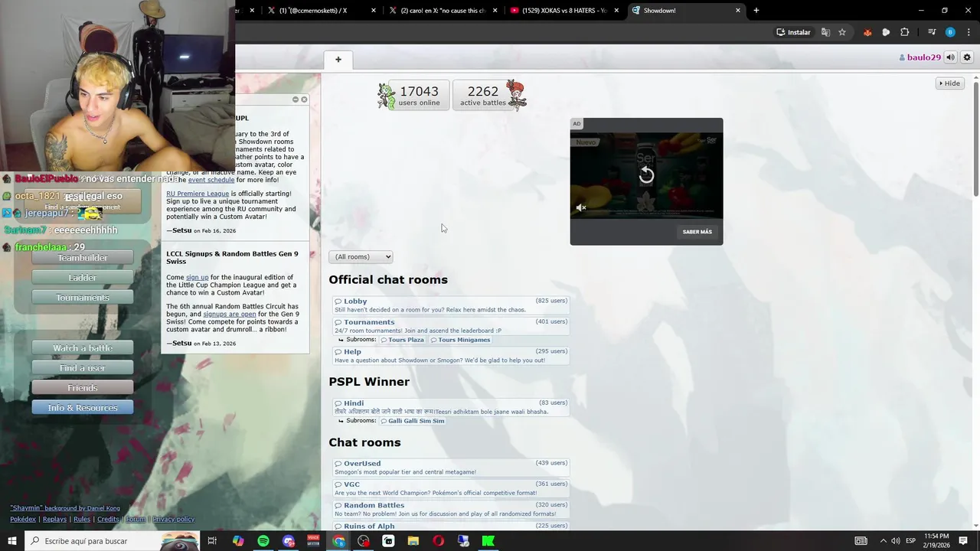
Task: Open the Friends list
Action: 83,388
